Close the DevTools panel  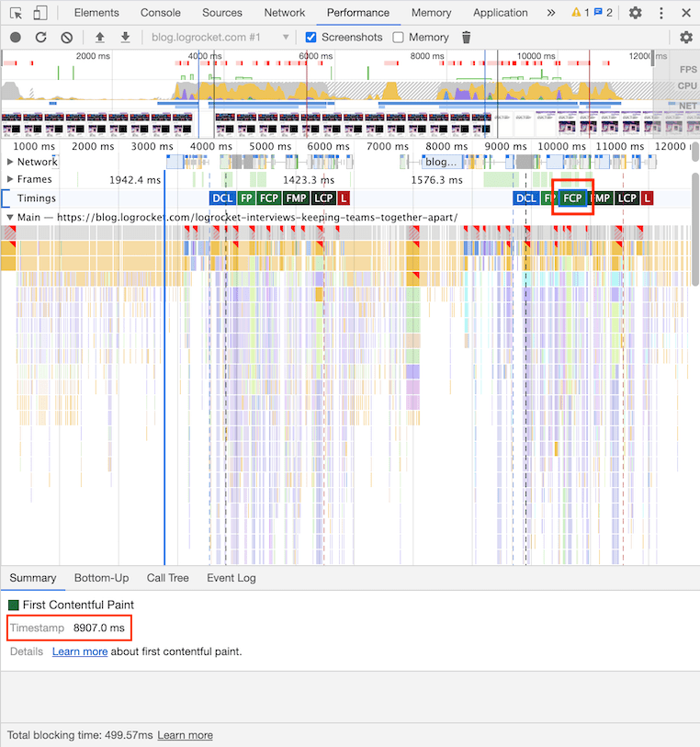pos(686,13)
